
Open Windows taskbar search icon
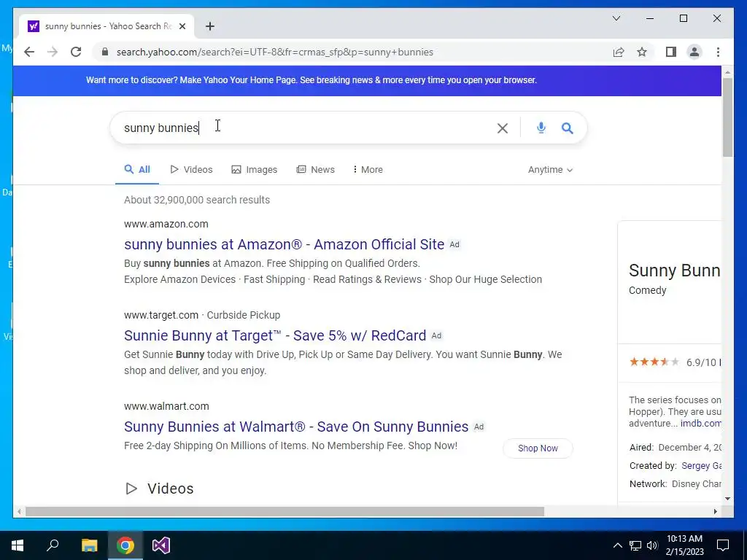coord(53,545)
